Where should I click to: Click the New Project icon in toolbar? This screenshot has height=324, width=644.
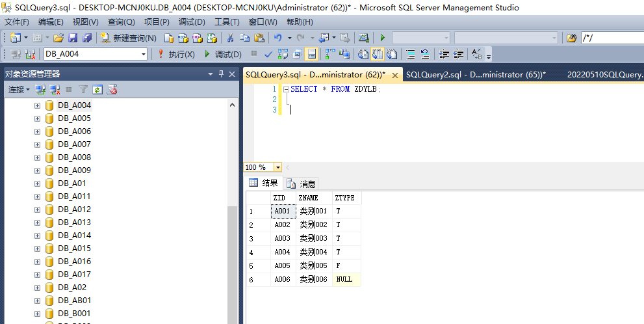15,38
